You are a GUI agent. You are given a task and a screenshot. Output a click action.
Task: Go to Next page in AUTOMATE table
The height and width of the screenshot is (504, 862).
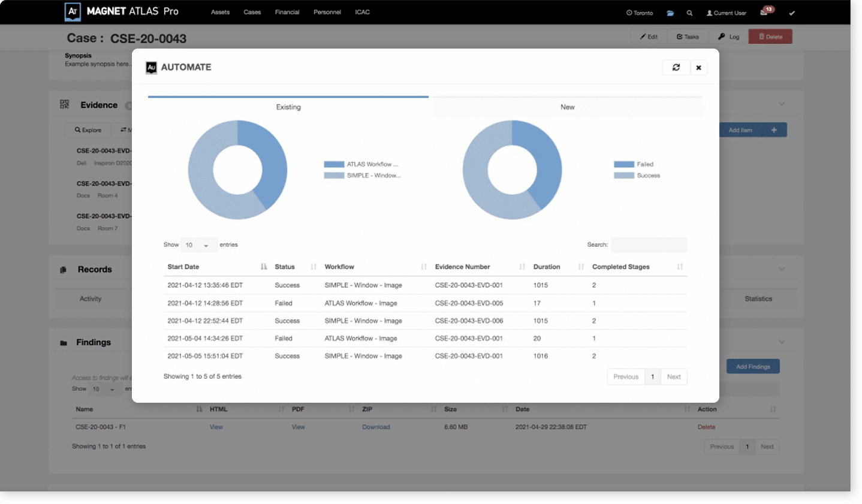[674, 377]
